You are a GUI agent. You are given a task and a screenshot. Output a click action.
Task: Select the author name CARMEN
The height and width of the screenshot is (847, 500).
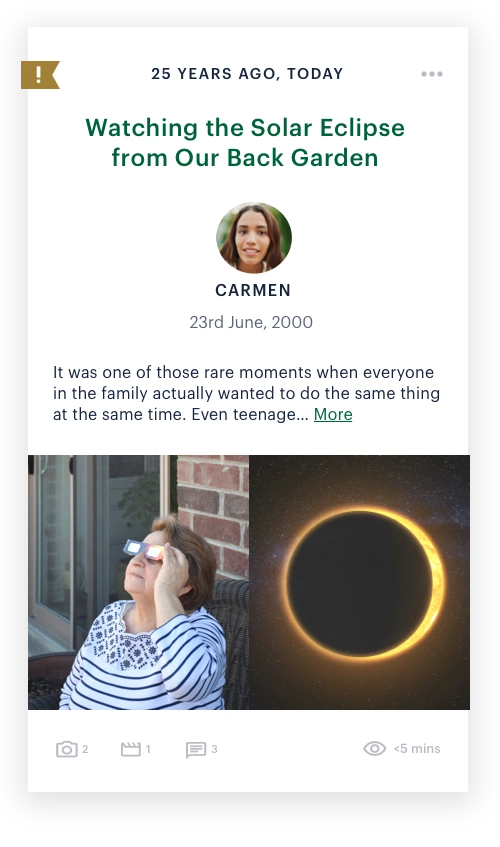tap(253, 290)
